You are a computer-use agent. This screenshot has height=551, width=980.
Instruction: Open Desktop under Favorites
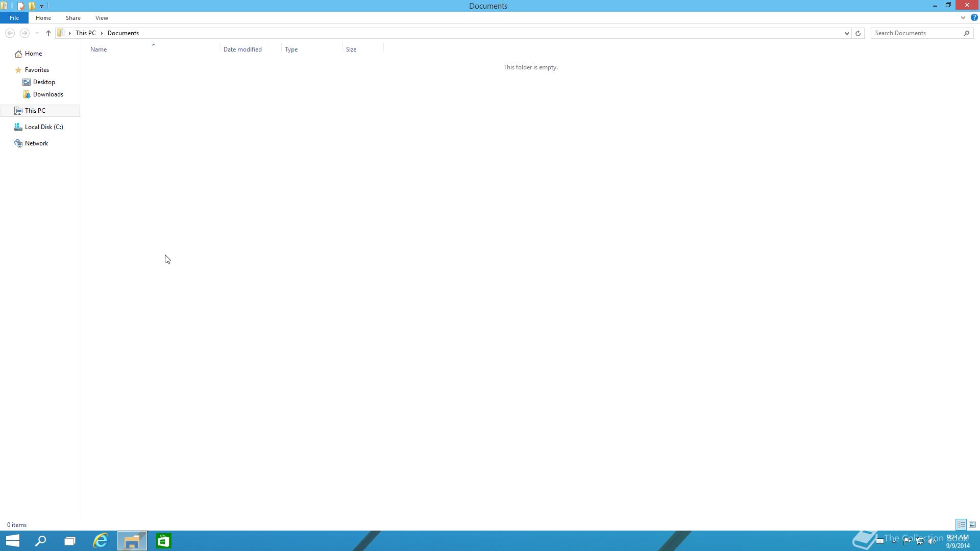coord(44,82)
